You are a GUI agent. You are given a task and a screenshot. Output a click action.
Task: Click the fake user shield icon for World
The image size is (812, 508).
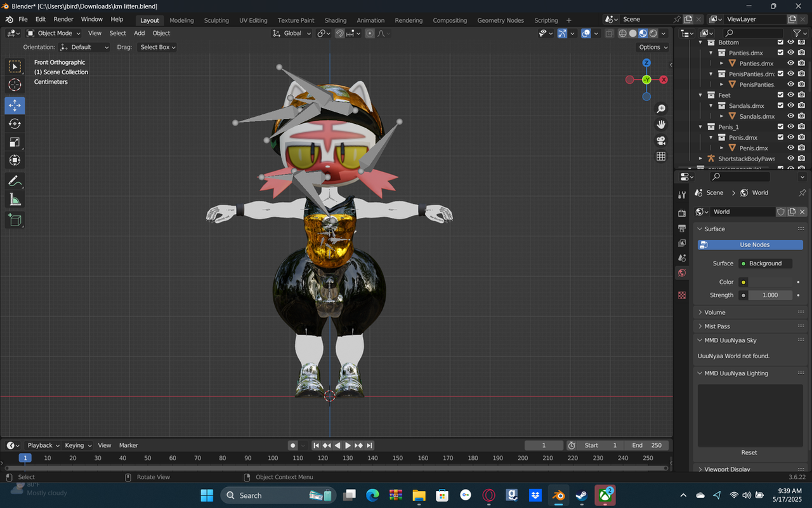point(781,212)
